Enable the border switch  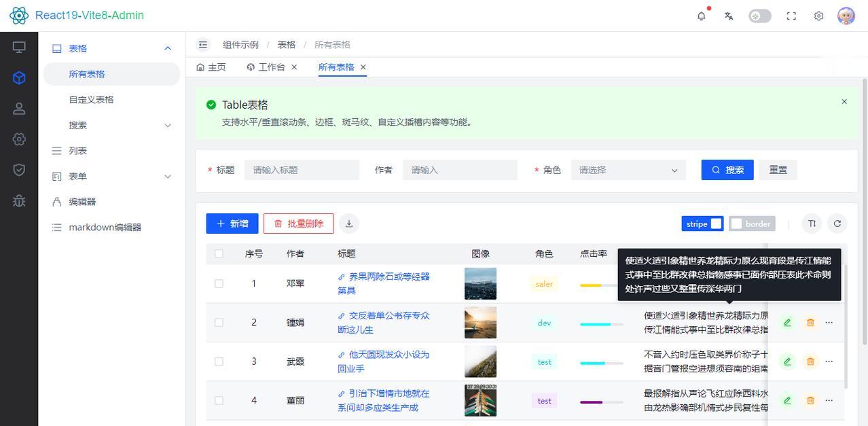(752, 224)
